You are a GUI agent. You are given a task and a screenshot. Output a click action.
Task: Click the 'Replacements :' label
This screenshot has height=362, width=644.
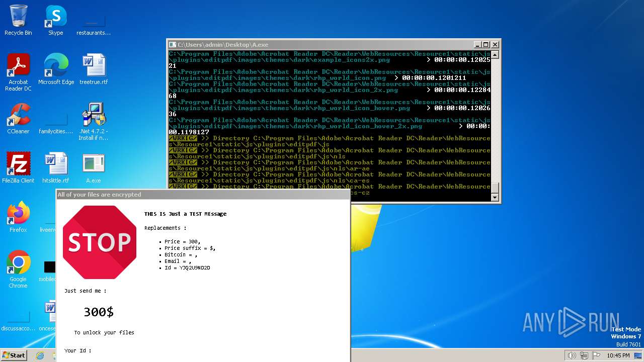[165, 228]
